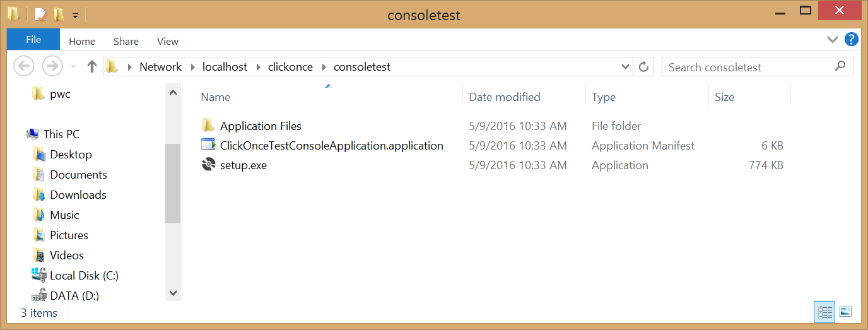Select the setup.exe file
This screenshot has width=868, height=330.
point(243,165)
